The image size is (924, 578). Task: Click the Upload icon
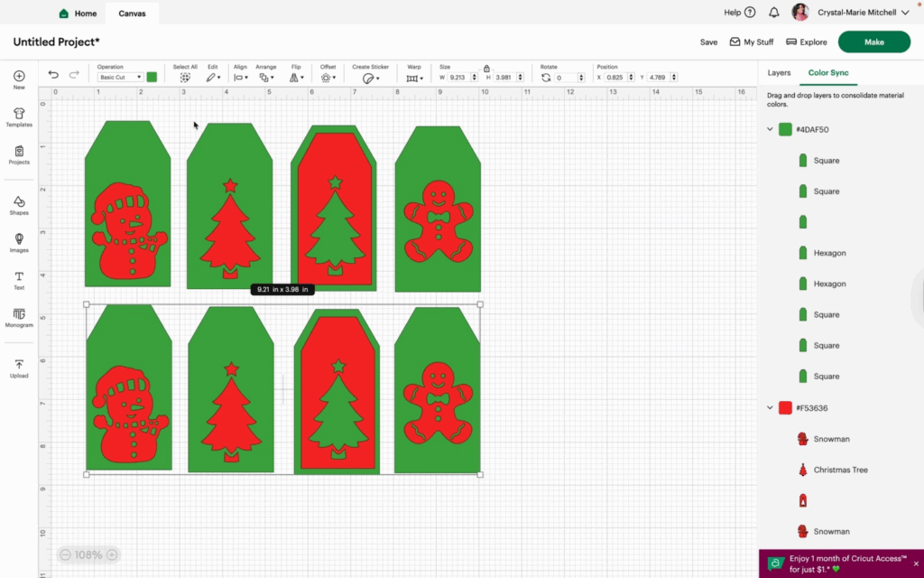19,365
